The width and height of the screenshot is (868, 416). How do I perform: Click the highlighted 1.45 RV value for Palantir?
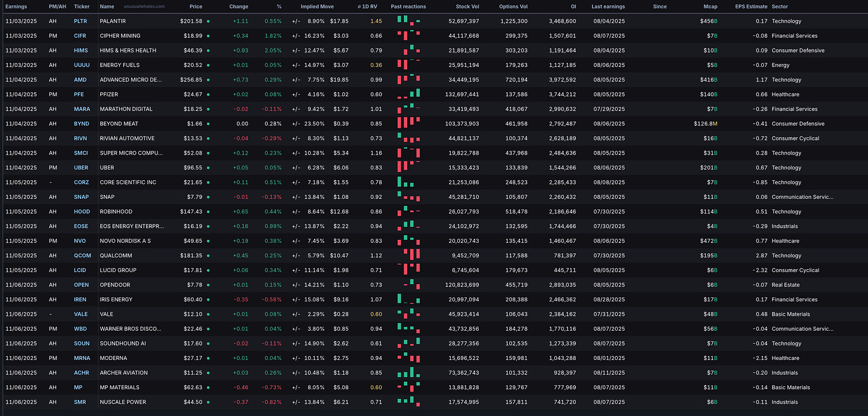point(376,21)
